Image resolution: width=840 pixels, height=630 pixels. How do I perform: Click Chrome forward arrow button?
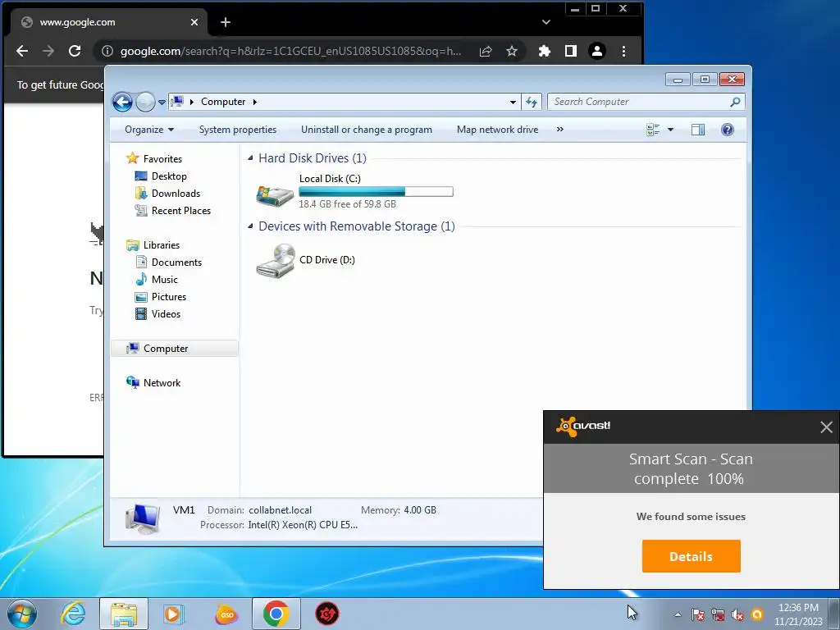pyautogui.click(x=48, y=51)
